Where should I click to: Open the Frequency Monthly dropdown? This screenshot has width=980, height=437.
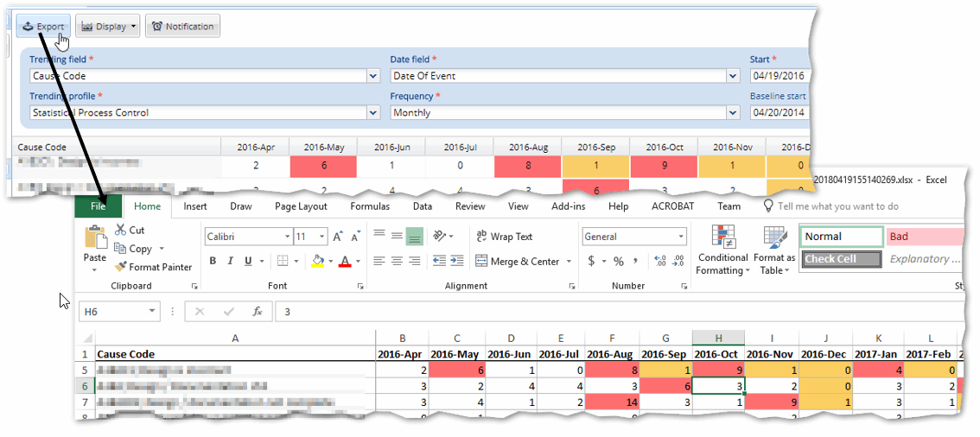click(733, 113)
